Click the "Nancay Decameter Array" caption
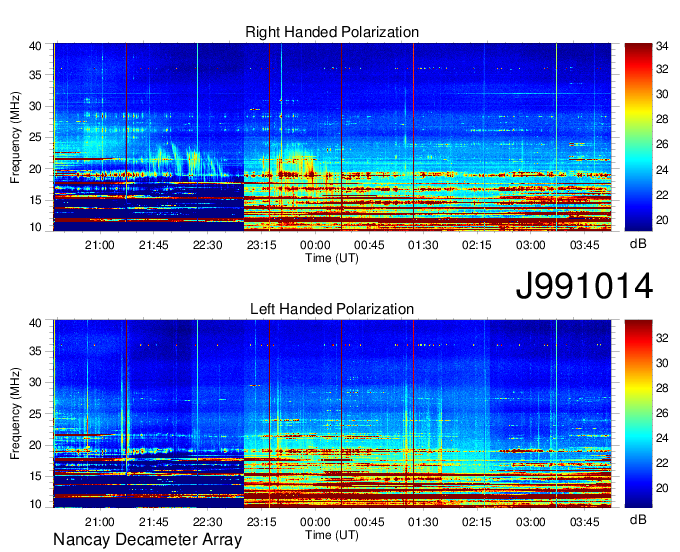Viewport: 680px width, 552px height. point(147,540)
